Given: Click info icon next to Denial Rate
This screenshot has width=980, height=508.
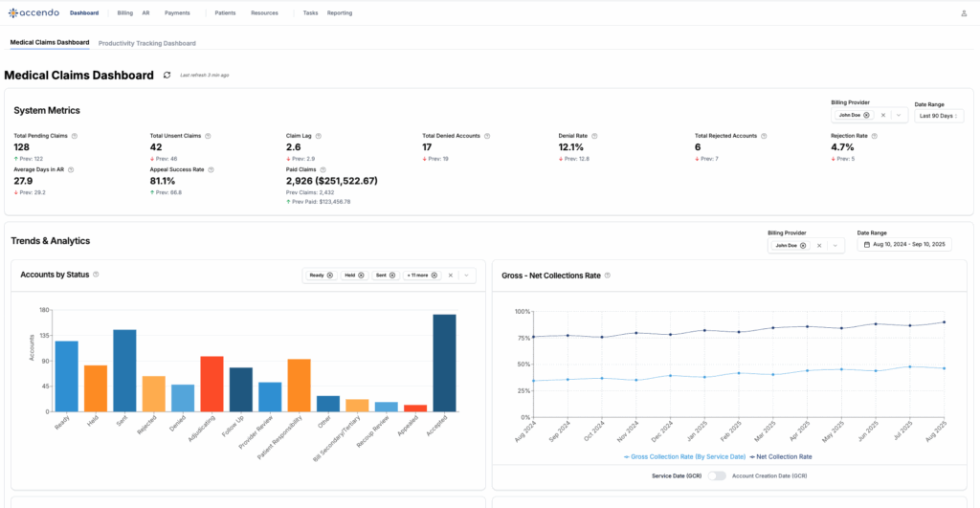Looking at the screenshot, I should click(592, 136).
